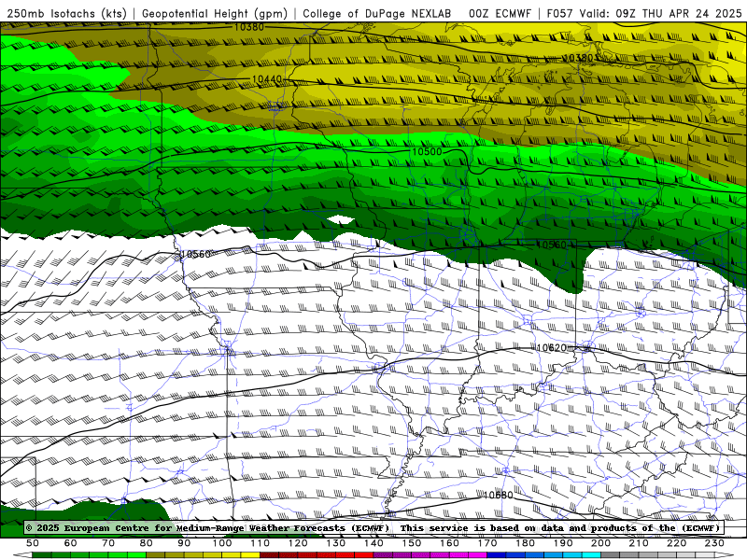Click the legend value 170
Screen dimensions: 747x560
coord(486,543)
